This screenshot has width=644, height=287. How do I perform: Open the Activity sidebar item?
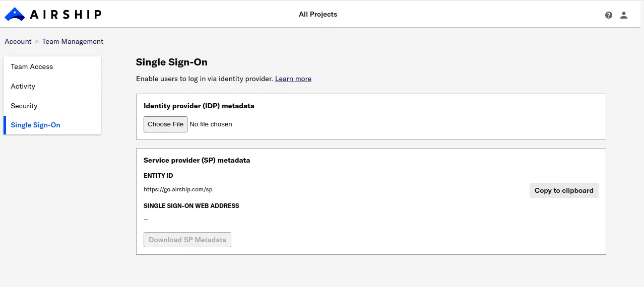tap(23, 86)
